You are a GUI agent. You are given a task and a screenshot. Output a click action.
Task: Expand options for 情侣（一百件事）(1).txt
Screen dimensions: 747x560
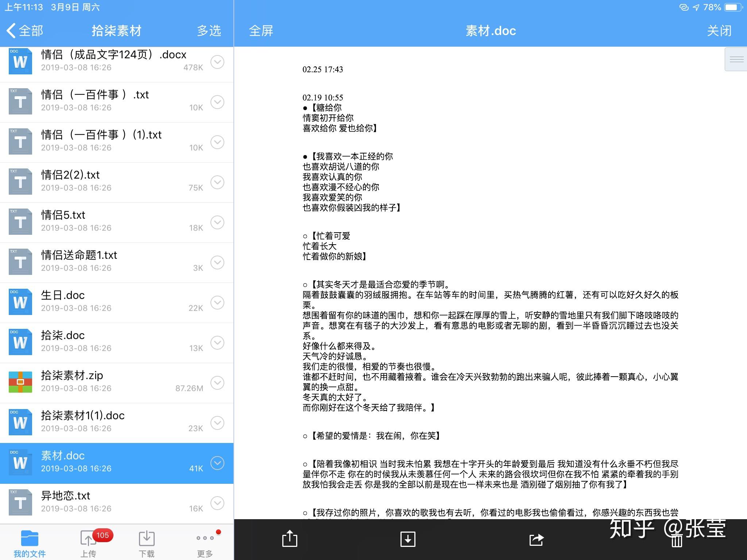click(217, 142)
